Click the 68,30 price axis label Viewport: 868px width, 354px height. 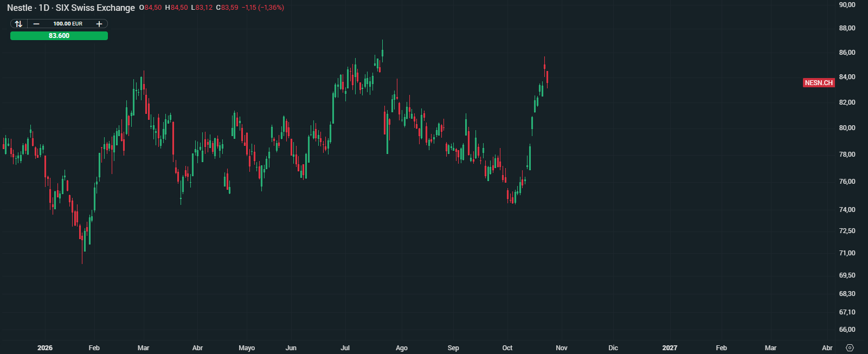tap(847, 294)
